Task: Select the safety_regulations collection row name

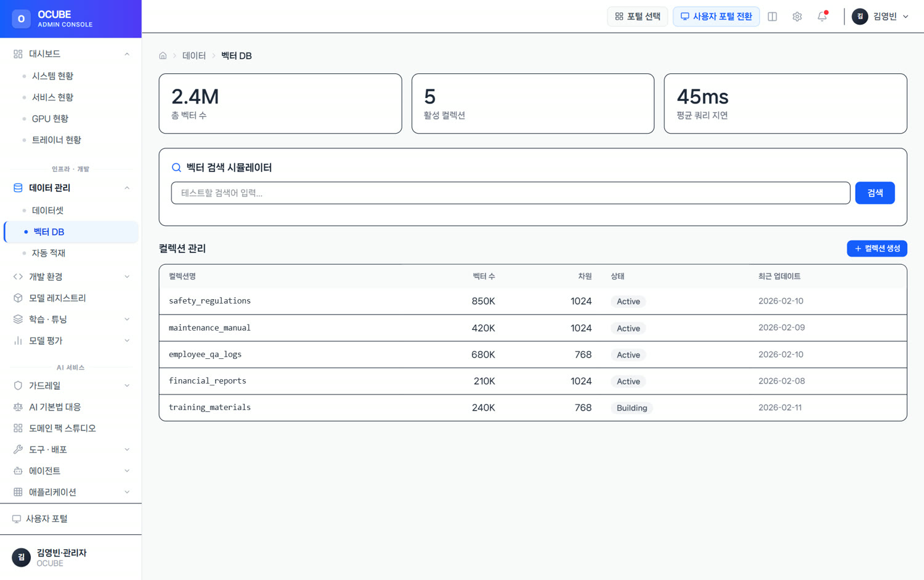Action: click(209, 301)
